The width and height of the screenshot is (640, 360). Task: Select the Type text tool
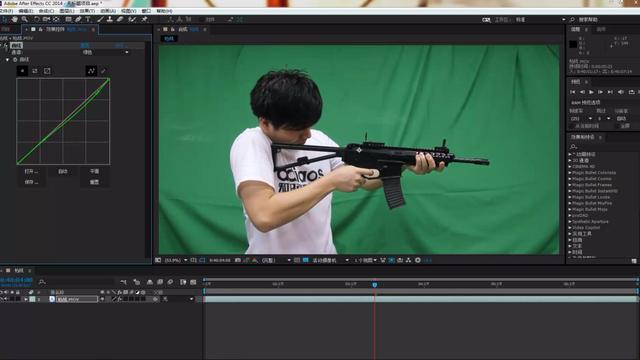point(88,19)
